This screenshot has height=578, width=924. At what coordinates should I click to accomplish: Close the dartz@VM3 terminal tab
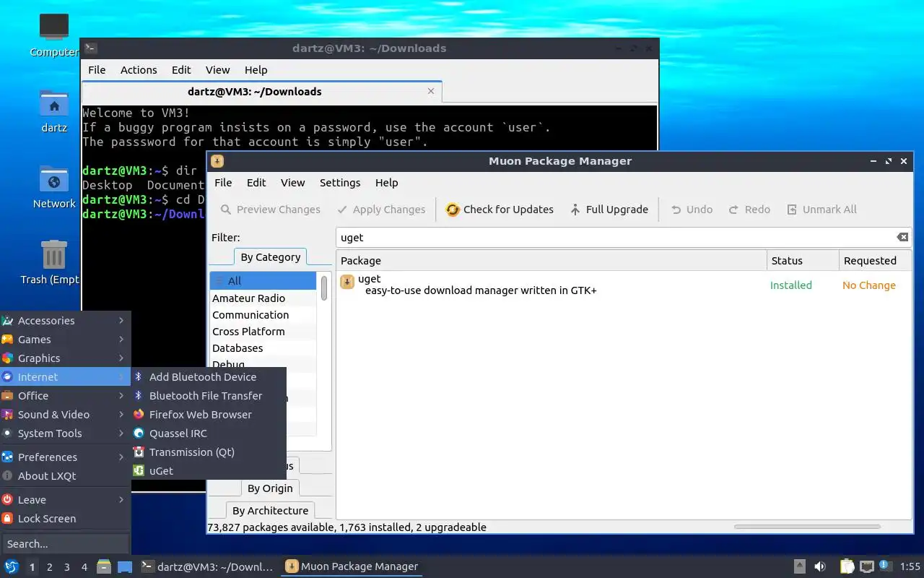click(x=431, y=91)
